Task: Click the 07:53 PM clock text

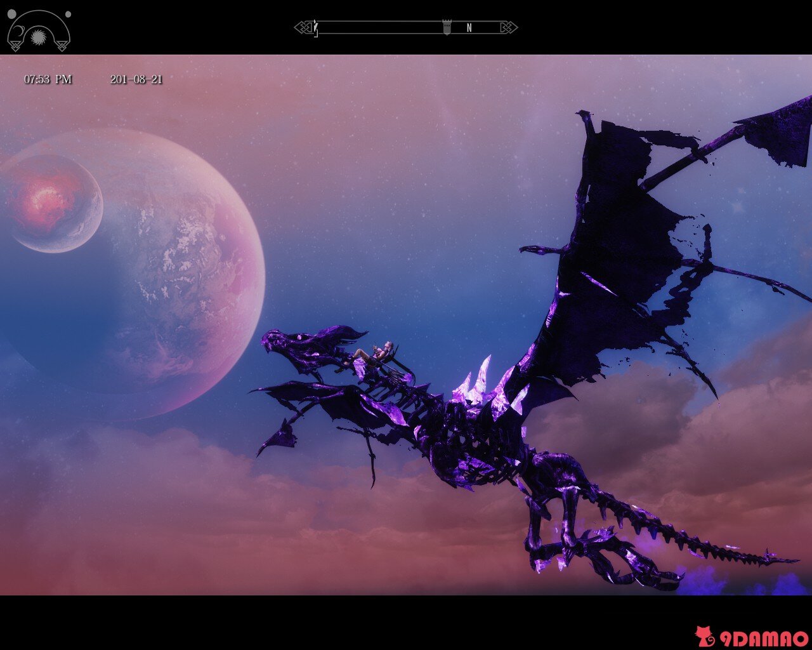Action: coord(48,79)
